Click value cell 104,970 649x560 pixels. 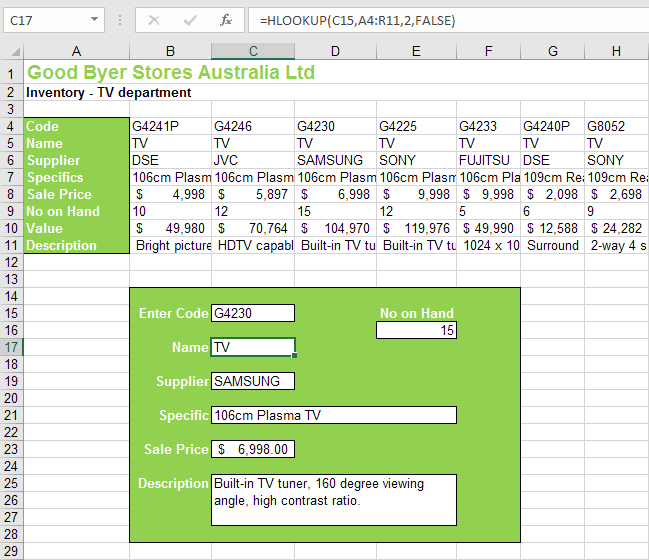coord(336,228)
